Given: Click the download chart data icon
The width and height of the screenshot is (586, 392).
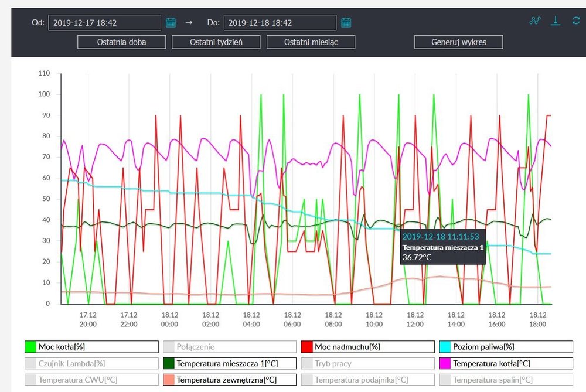Looking at the screenshot, I should (x=556, y=21).
